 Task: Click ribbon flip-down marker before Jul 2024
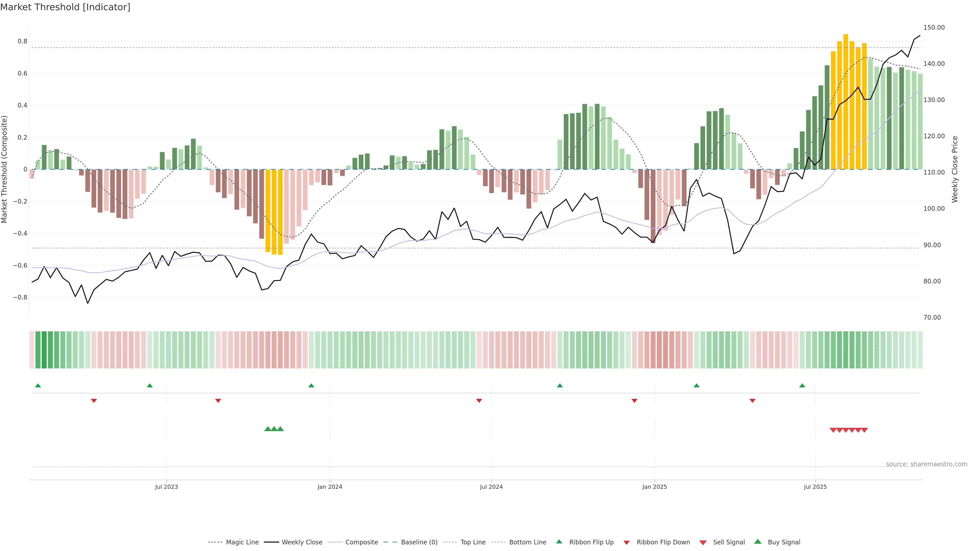[x=479, y=401]
